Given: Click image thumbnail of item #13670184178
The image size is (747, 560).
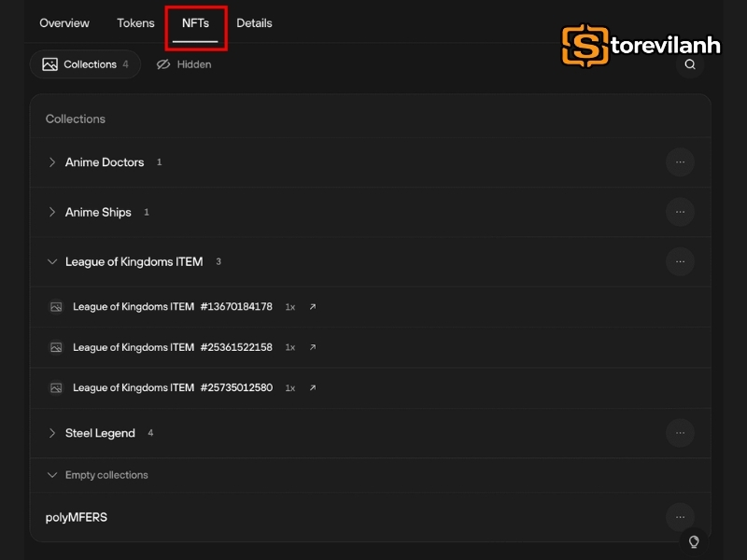Looking at the screenshot, I should pyautogui.click(x=56, y=307).
